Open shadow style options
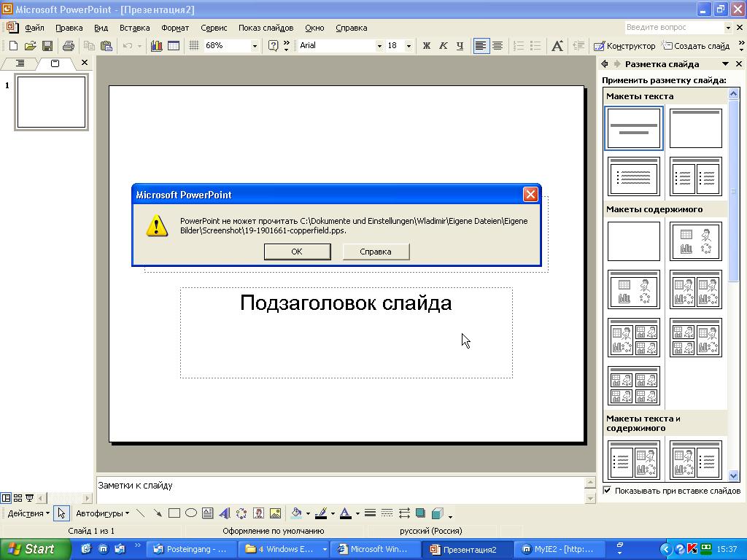 [420, 513]
